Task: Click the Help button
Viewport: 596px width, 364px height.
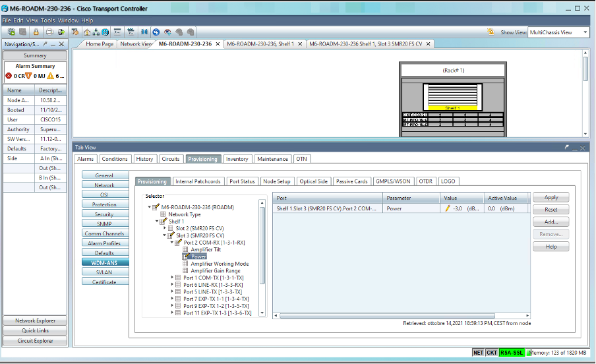Action: coord(551,247)
